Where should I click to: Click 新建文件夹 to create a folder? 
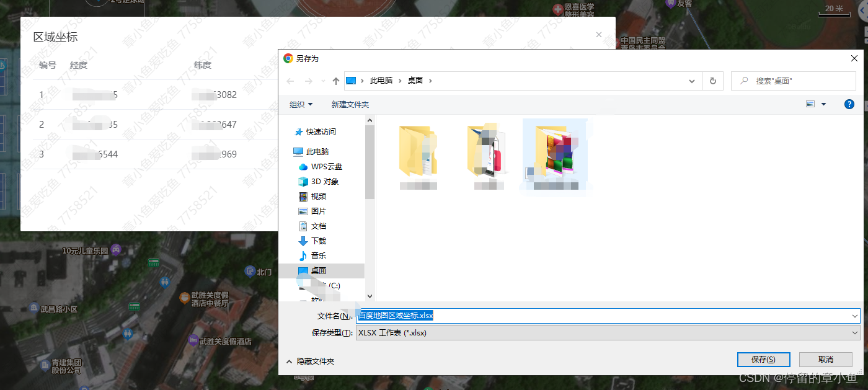(x=350, y=104)
